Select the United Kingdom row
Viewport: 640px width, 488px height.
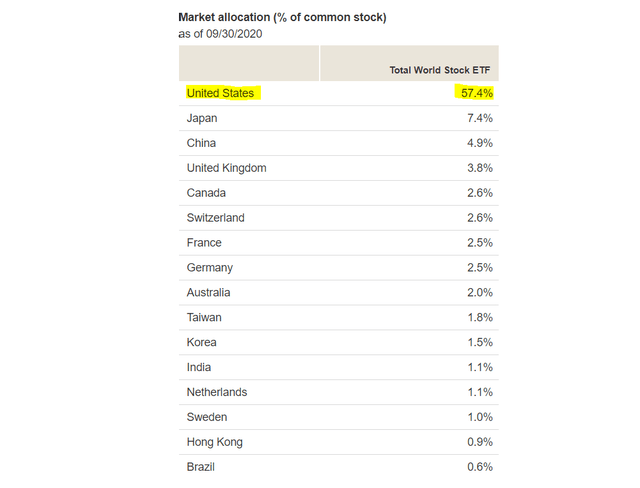[x=338, y=168]
